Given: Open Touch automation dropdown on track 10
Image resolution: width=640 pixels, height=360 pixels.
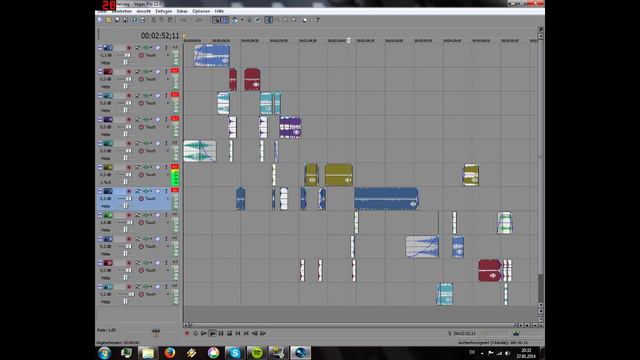Looking at the screenshot, I should (168, 270).
